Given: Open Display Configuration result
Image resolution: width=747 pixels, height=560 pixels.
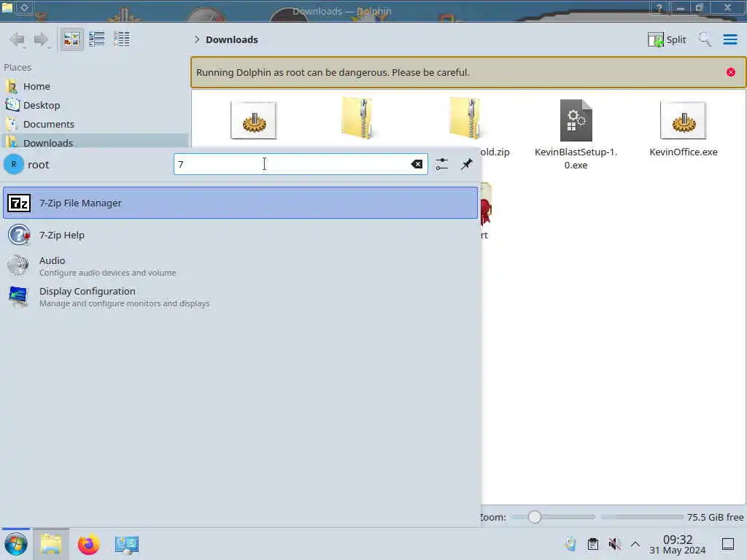Looking at the screenshot, I should click(240, 297).
